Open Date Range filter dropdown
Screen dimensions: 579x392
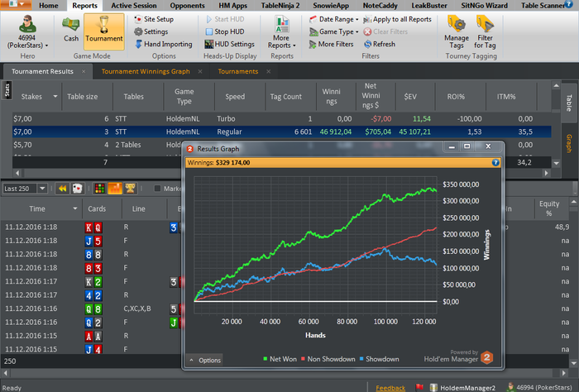[334, 19]
